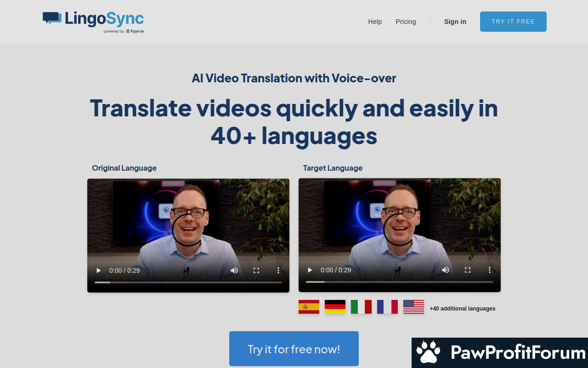Select the Italian flag
Viewport: 588px width, 368px height.
[361, 307]
